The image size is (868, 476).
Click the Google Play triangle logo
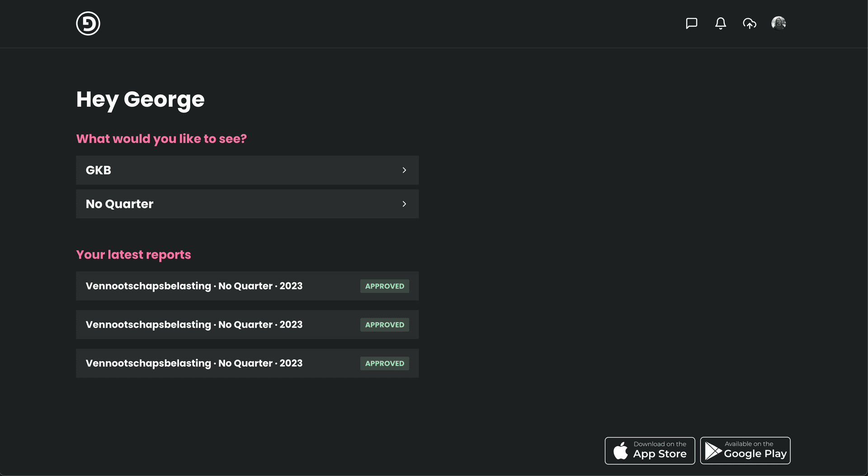click(713, 451)
